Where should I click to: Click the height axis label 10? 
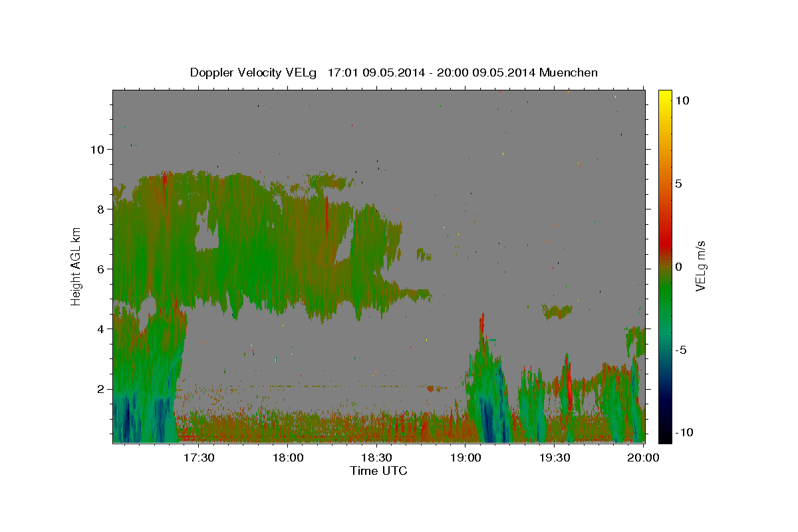[x=98, y=149]
